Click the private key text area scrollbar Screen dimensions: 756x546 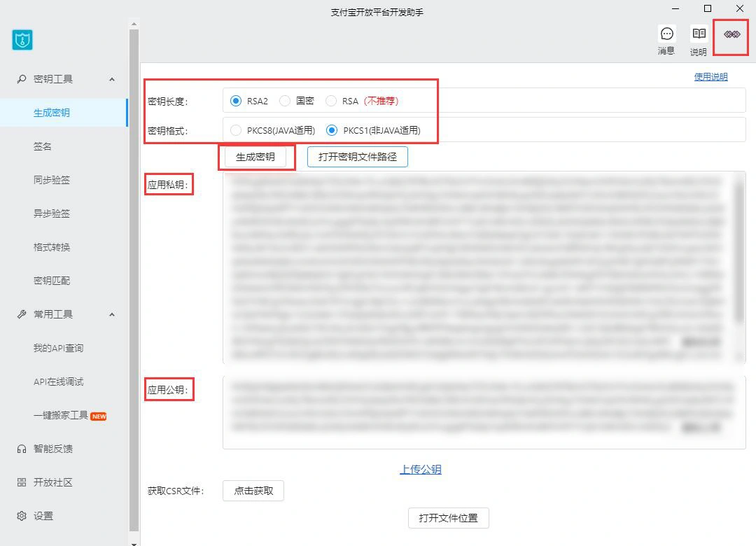pyautogui.click(x=738, y=252)
